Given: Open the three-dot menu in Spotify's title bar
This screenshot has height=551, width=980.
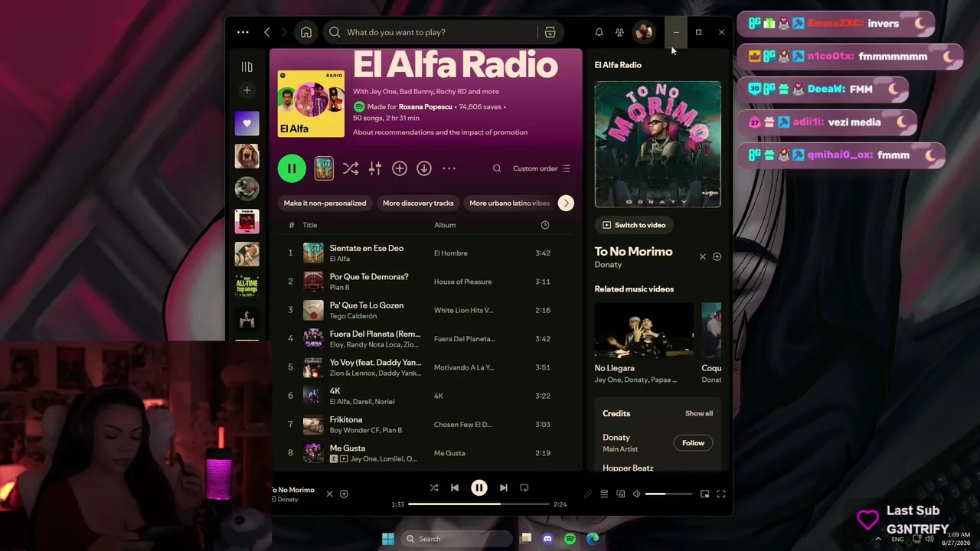Looking at the screenshot, I should (x=243, y=32).
